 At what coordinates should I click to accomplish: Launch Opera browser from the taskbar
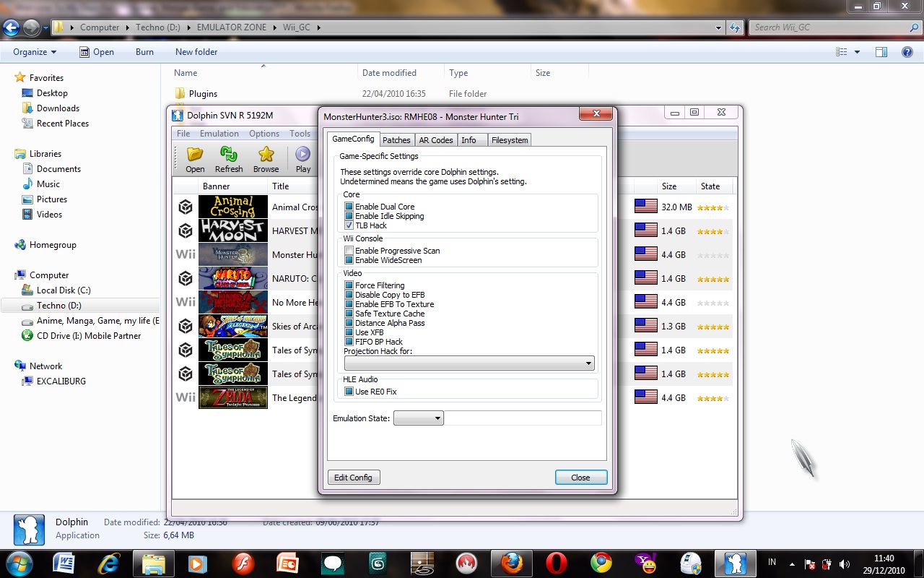click(x=557, y=563)
